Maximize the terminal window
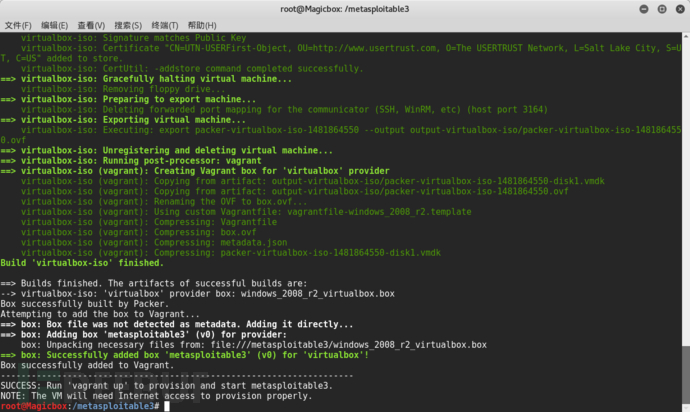 (x=662, y=9)
